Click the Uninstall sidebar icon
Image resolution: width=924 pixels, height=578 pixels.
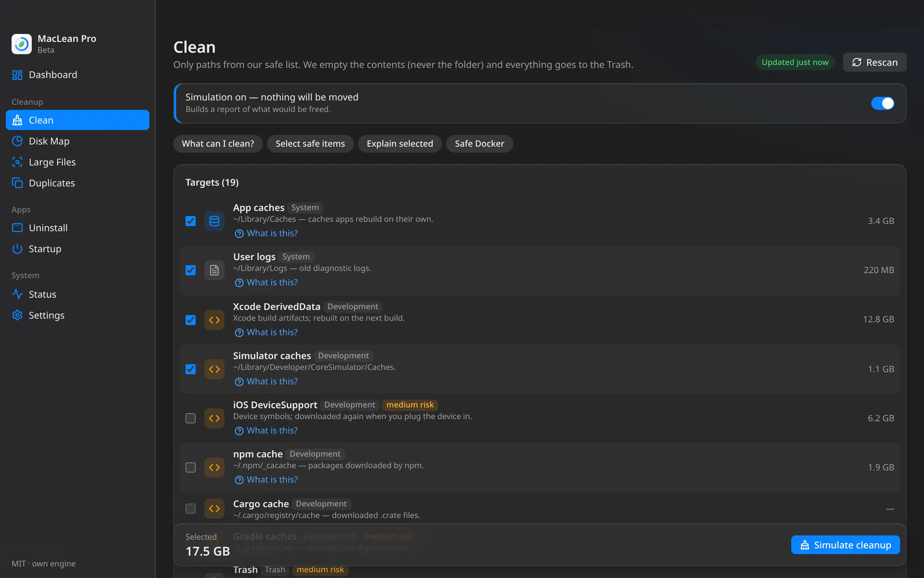[17, 228]
